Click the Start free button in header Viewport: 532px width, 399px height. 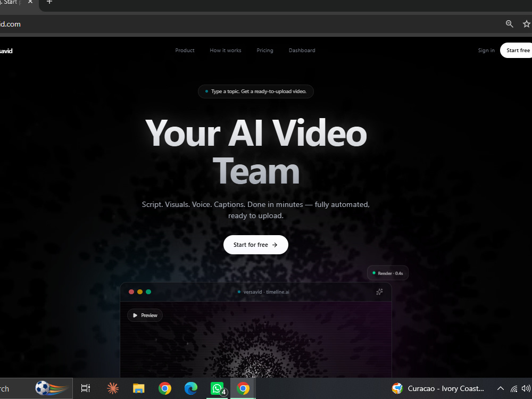click(516, 50)
